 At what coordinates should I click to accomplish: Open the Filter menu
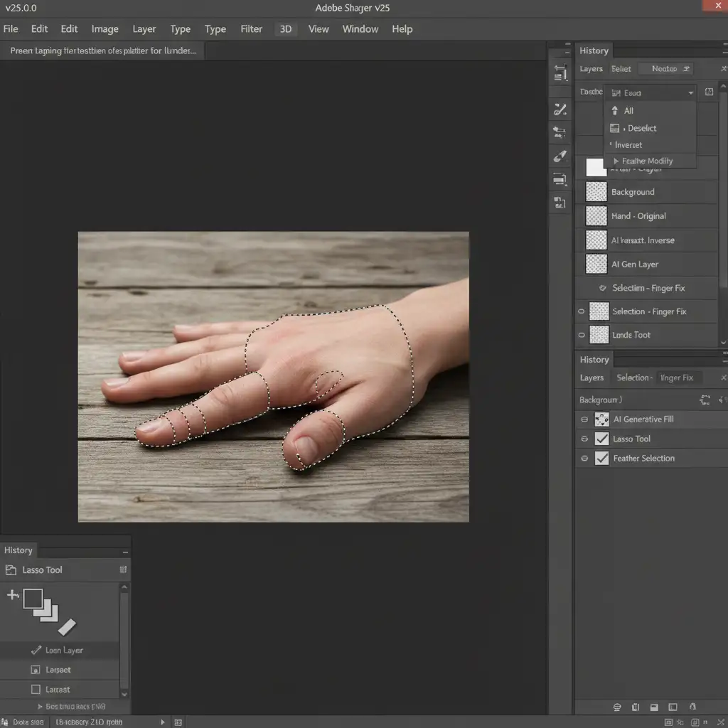click(x=251, y=29)
